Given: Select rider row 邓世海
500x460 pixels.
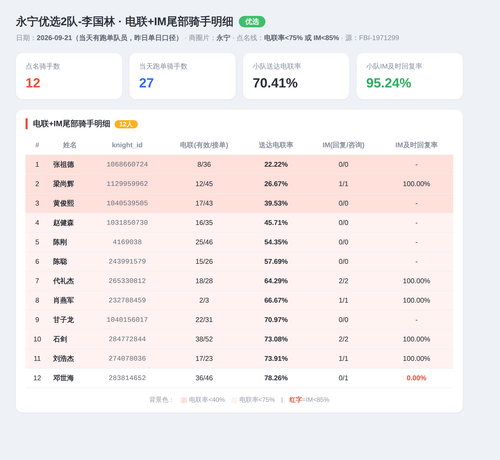Looking at the screenshot, I should 239,378.
